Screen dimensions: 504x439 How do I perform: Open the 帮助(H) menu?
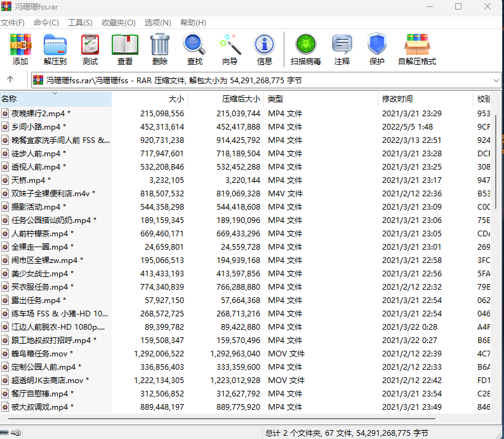(193, 23)
